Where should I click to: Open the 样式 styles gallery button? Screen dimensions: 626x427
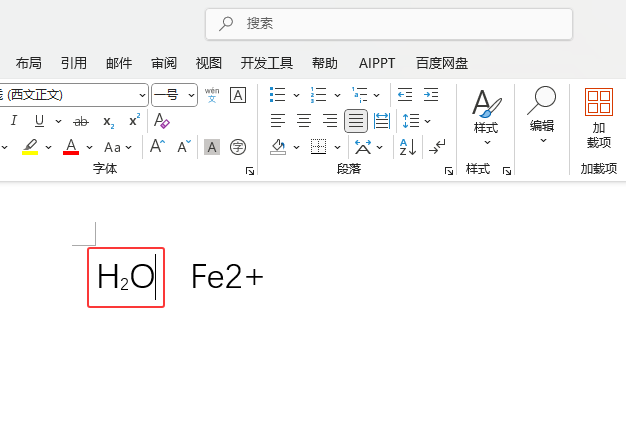pyautogui.click(x=486, y=117)
